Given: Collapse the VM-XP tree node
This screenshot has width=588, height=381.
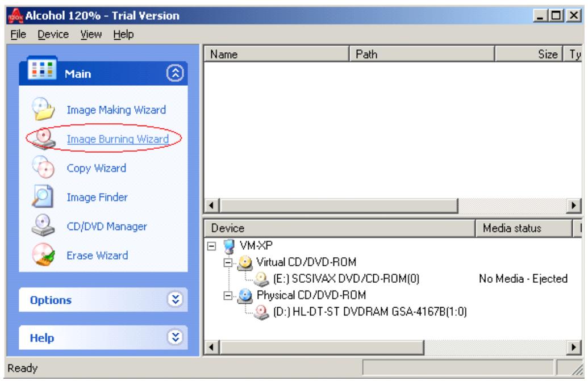Looking at the screenshot, I should (x=211, y=246).
